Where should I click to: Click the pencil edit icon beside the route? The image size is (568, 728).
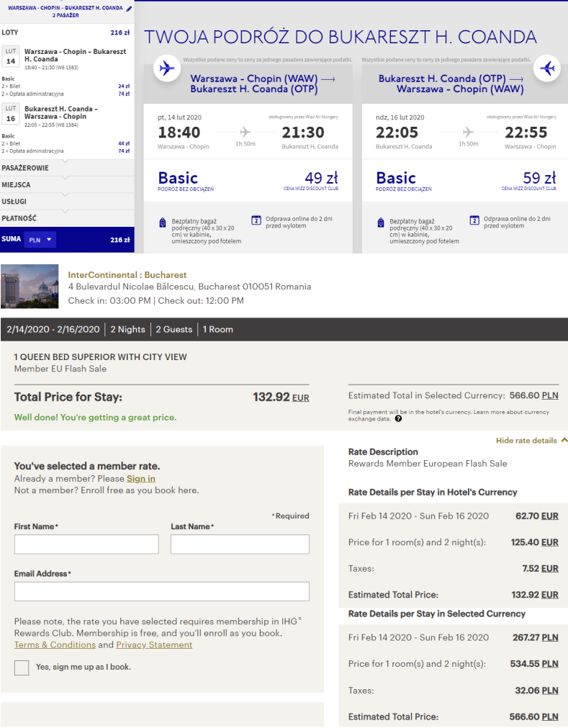(129, 9)
